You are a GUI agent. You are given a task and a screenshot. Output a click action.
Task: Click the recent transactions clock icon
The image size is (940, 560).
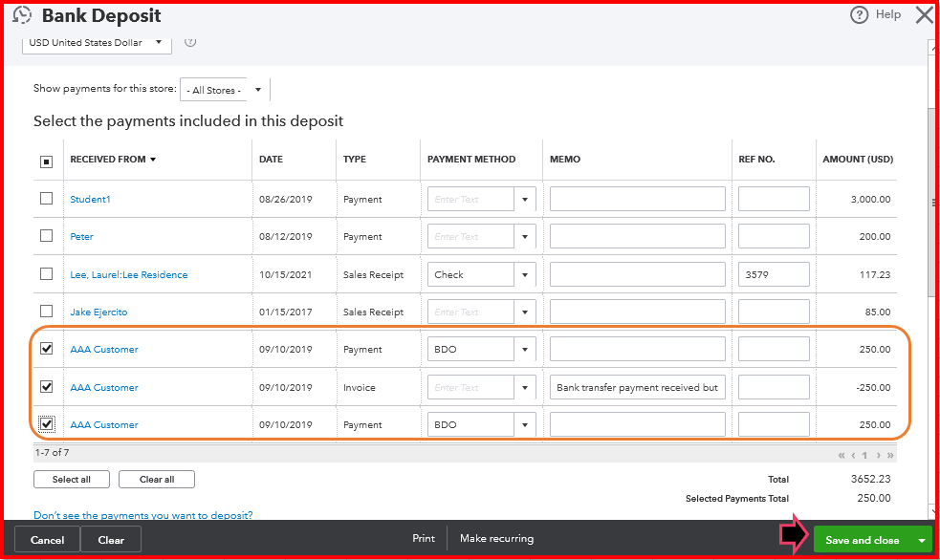coord(22,15)
